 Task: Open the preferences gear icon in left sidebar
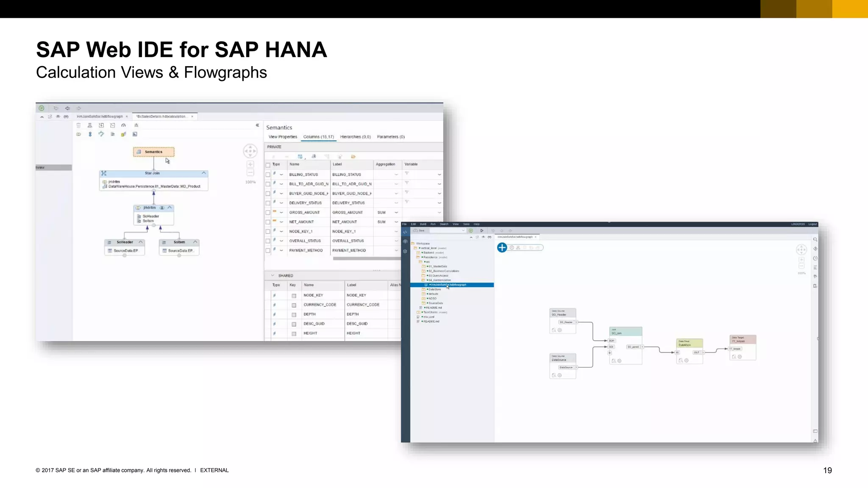coord(405,251)
